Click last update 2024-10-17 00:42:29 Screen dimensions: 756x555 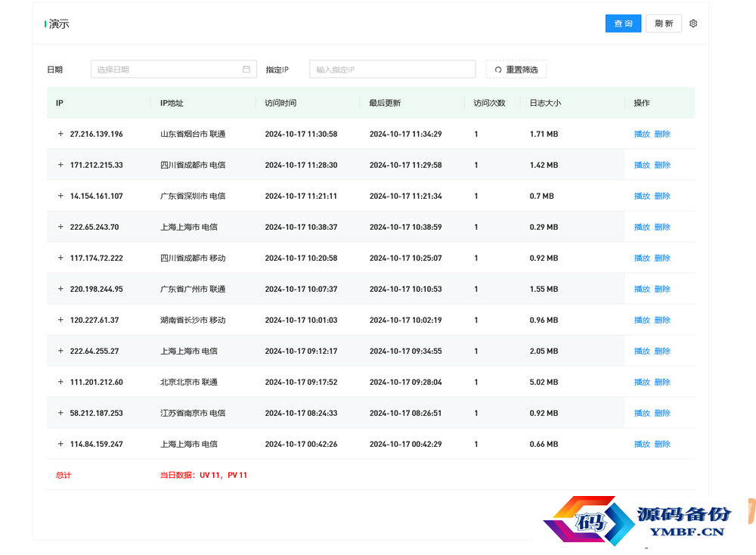(x=405, y=444)
